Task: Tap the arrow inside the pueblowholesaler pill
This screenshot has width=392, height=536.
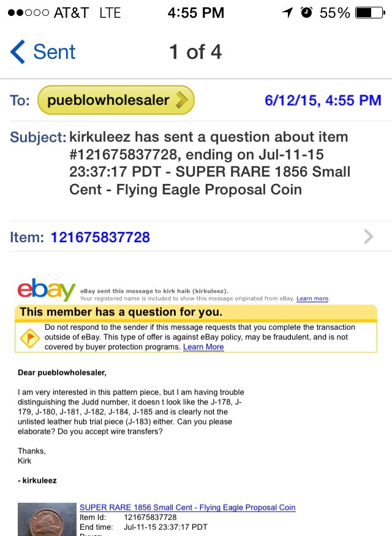Action: (x=182, y=100)
